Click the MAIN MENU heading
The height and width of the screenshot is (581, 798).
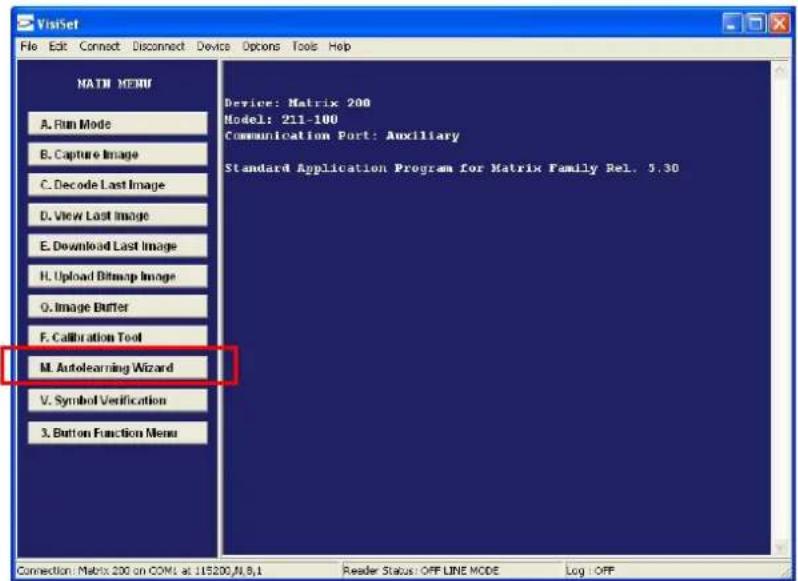(x=115, y=83)
